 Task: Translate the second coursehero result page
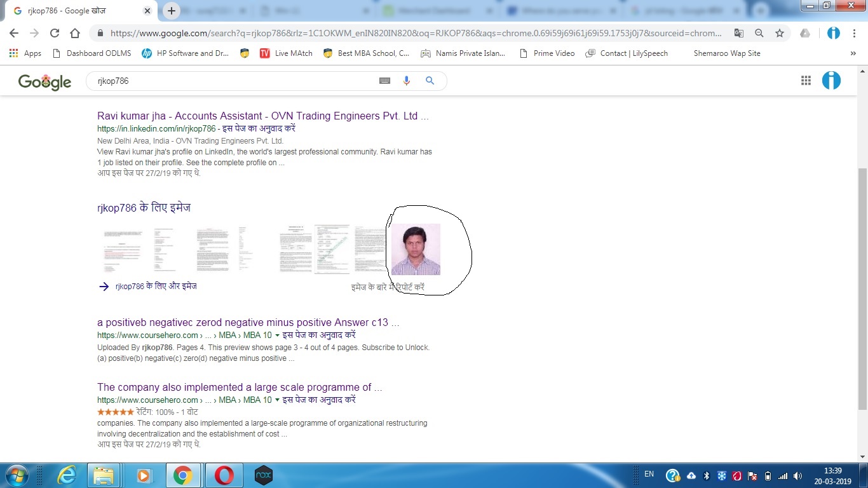click(x=319, y=400)
